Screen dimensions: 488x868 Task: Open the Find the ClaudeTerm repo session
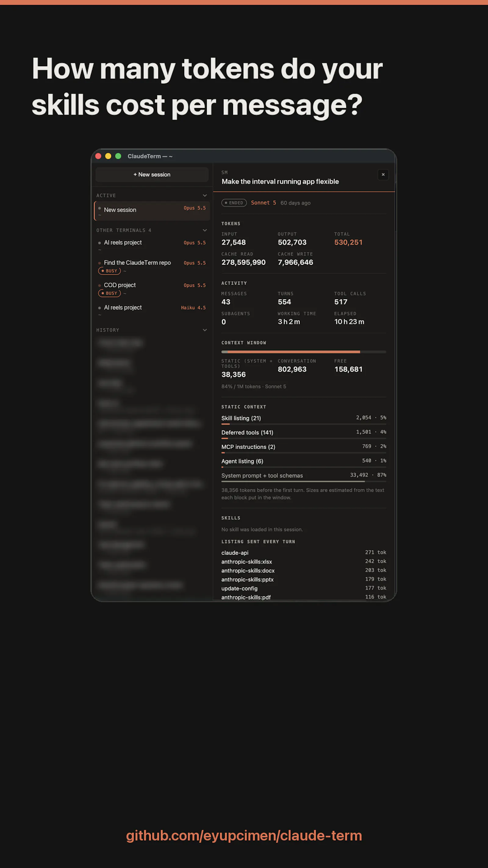(152, 266)
